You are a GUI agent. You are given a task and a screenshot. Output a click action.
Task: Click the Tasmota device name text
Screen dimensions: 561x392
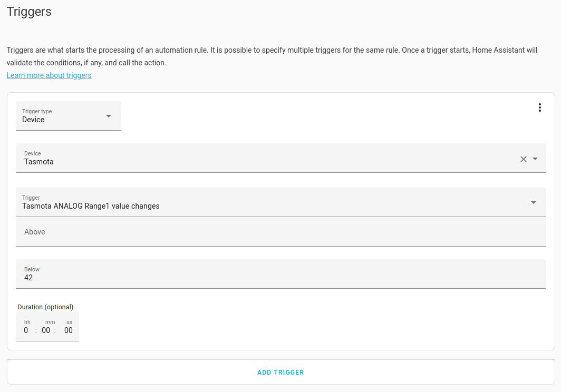[x=39, y=162]
